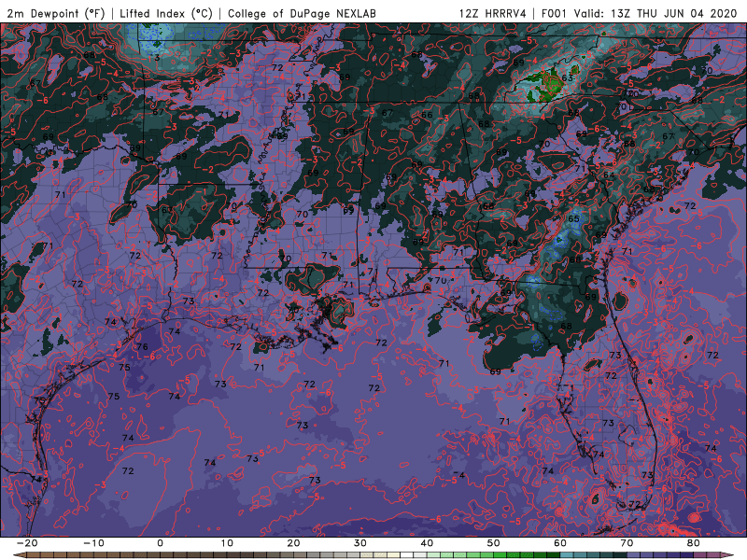The height and width of the screenshot is (560, 747).
Task: Pick the white segment of the color bar
Action: click(407, 555)
